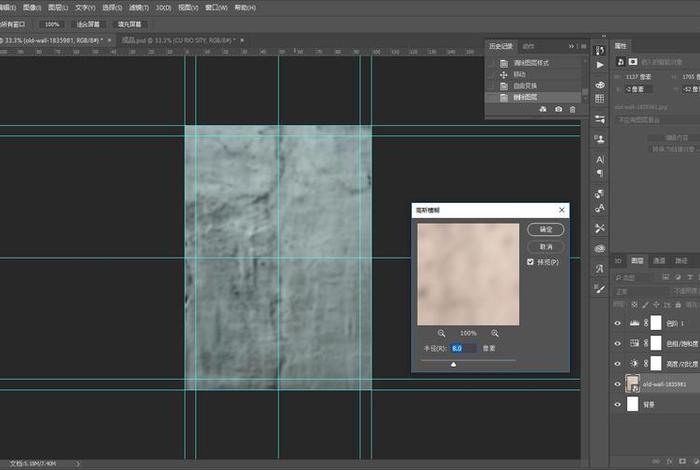Click the mask icon in Properties panel
Image resolution: width=700 pixels, height=470 pixels.
(633, 62)
